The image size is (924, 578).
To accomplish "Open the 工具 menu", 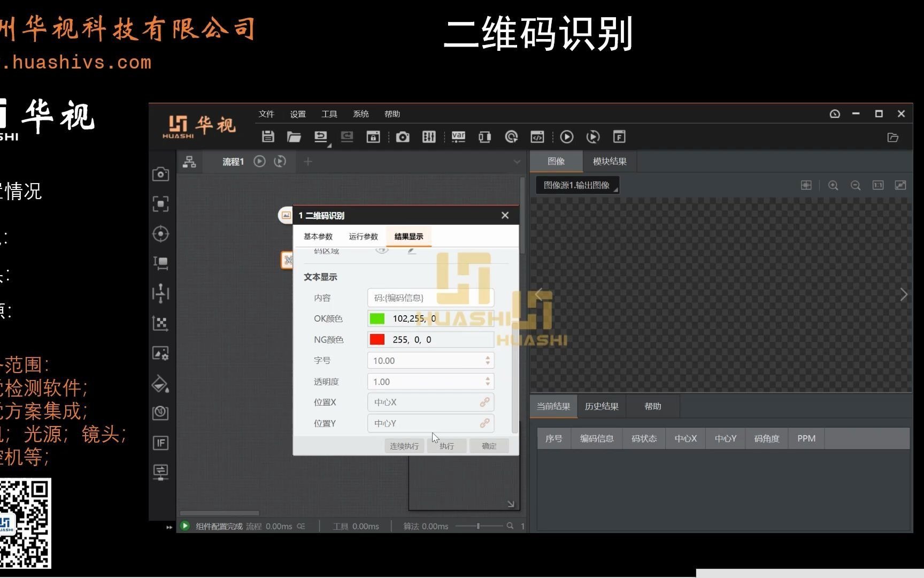I will click(329, 114).
